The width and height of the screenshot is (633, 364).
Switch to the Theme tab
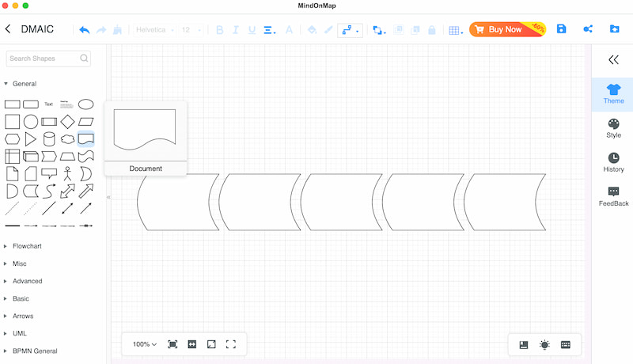(613, 94)
